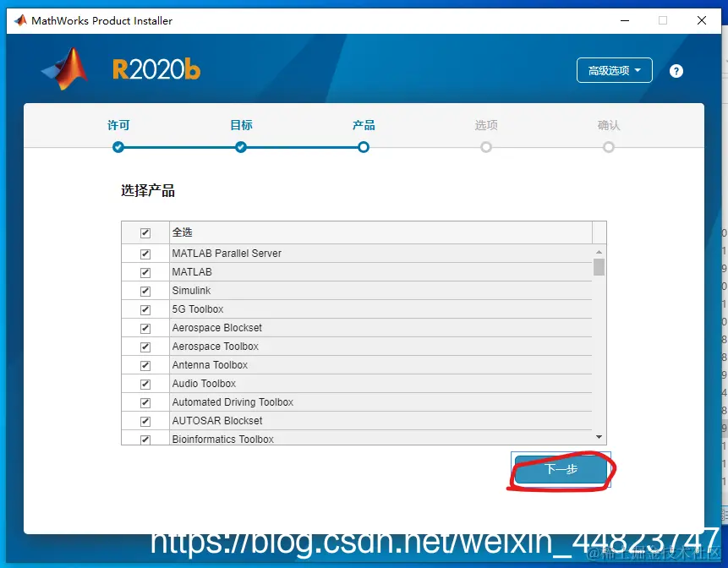Screen dimensions: 728x568
Task: Open the 高级选项 dropdown
Action: coord(614,70)
